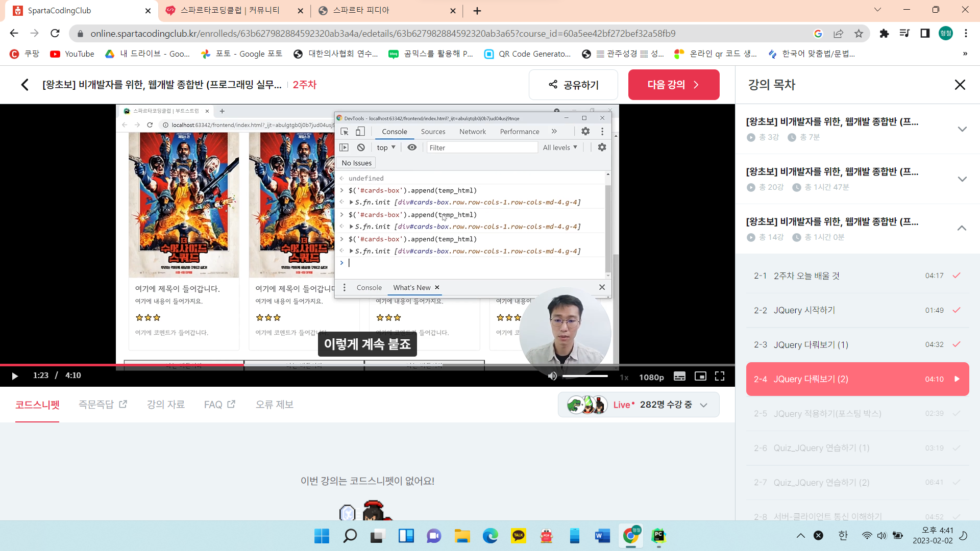Expand course section with 총 20강
Image resolution: width=980 pixels, height=551 pixels.
coord(857,179)
